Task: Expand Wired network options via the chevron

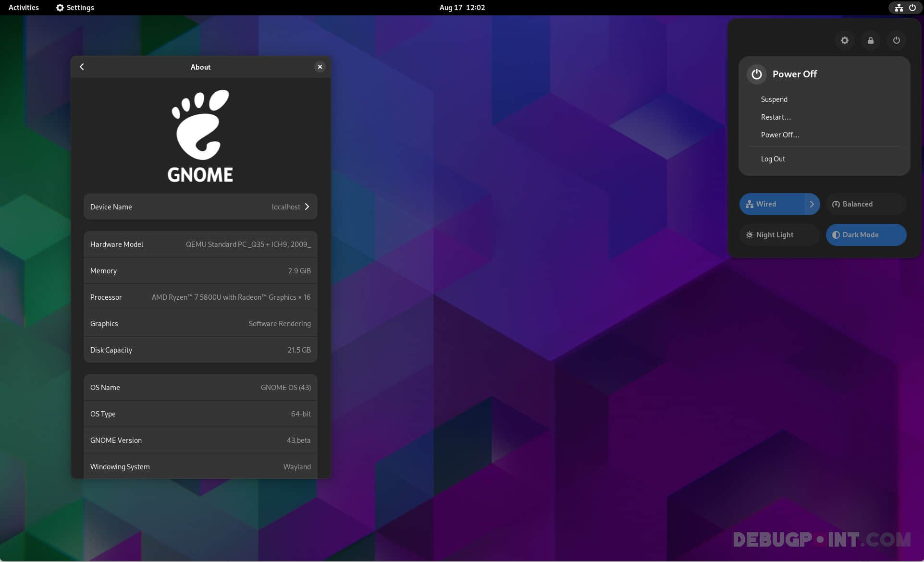Action: [x=812, y=204]
